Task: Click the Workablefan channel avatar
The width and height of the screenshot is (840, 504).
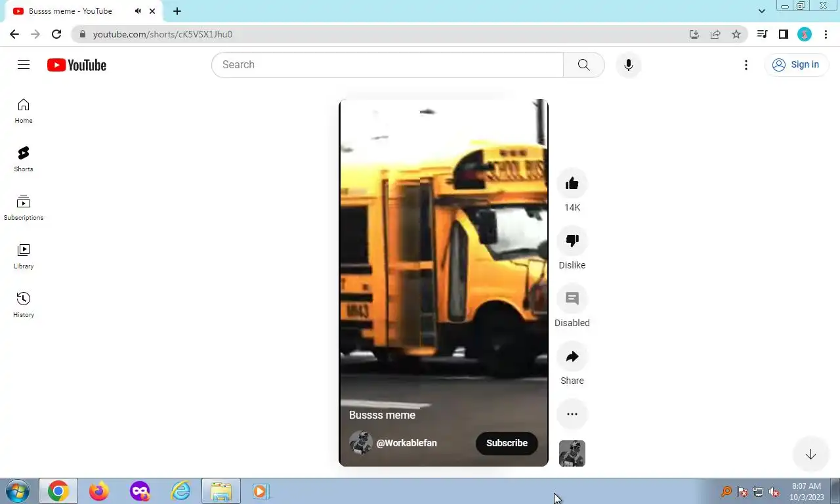Action: 361,443
